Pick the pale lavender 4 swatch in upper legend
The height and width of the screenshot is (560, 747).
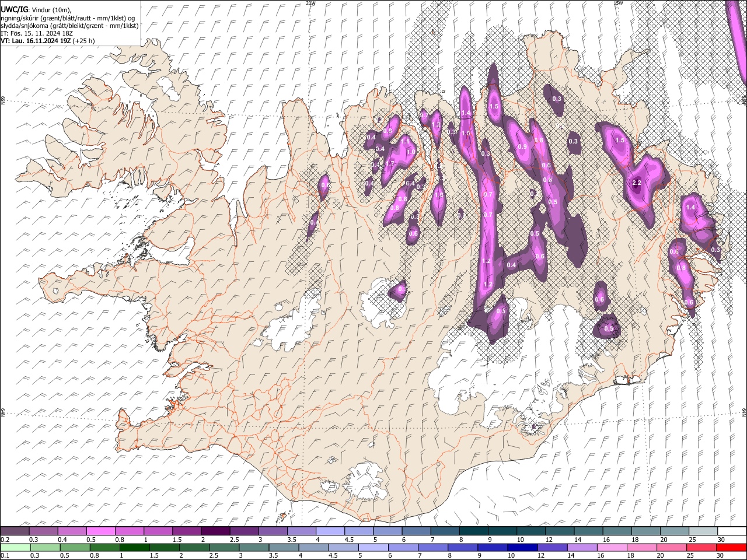pos(330,531)
